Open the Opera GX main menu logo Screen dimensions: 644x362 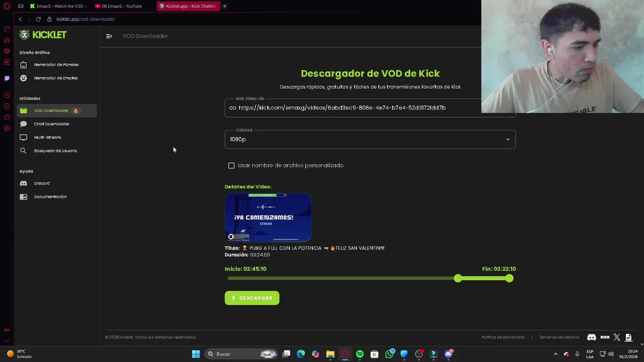(x=7, y=6)
